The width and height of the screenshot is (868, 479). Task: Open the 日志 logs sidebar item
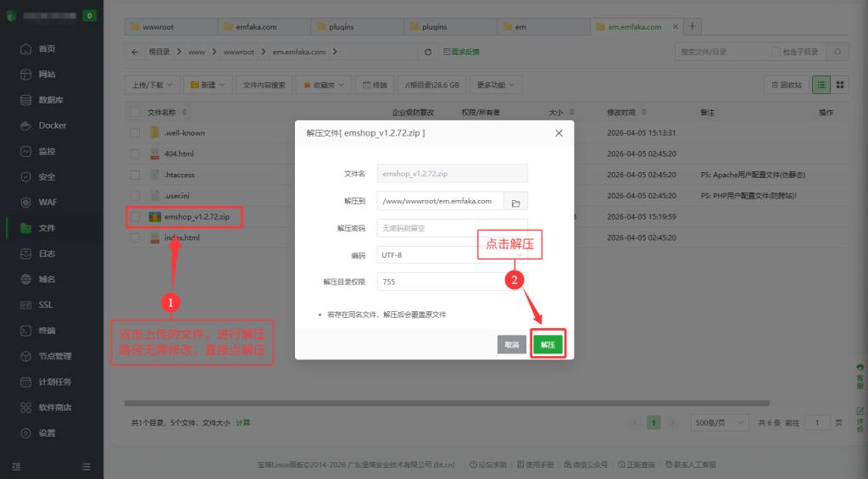(x=47, y=253)
